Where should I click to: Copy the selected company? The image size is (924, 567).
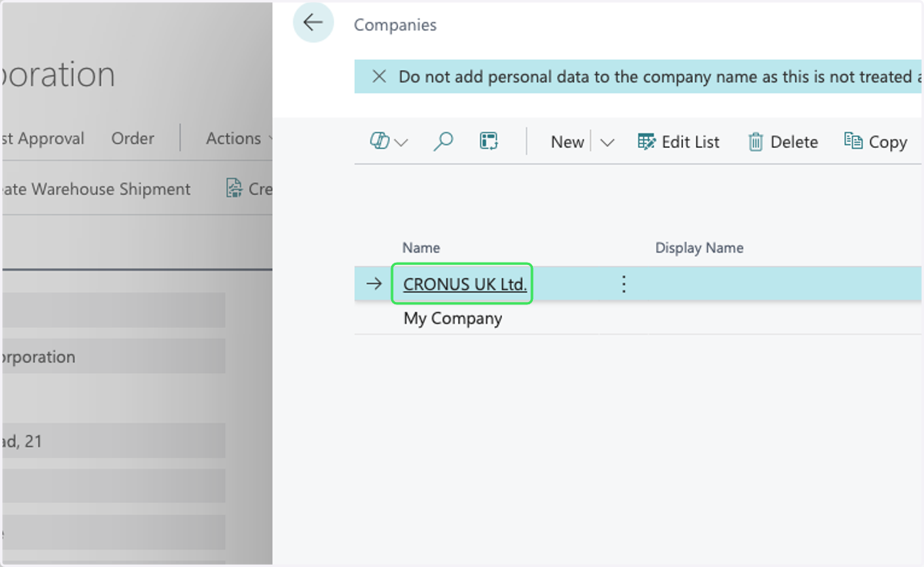tap(876, 142)
